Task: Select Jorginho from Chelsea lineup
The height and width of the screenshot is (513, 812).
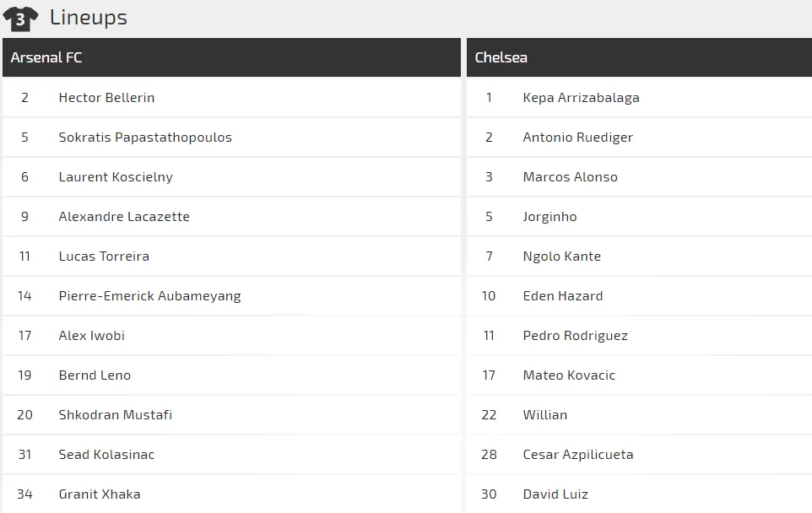Action: point(549,217)
